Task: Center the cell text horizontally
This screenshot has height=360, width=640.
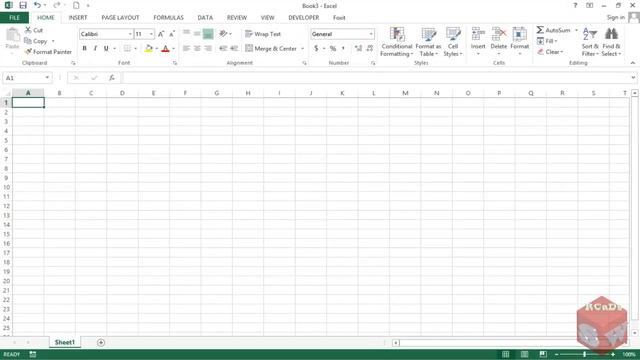Action: click(x=197, y=49)
